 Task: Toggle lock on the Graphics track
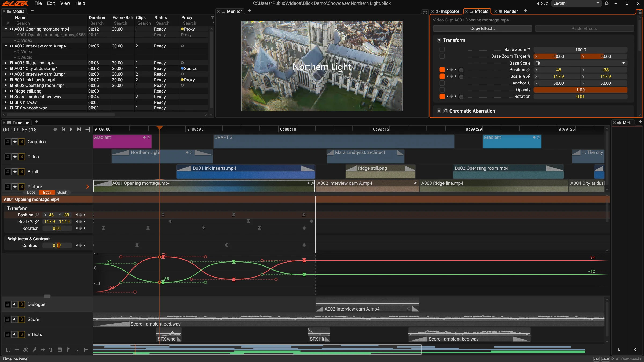8,142
